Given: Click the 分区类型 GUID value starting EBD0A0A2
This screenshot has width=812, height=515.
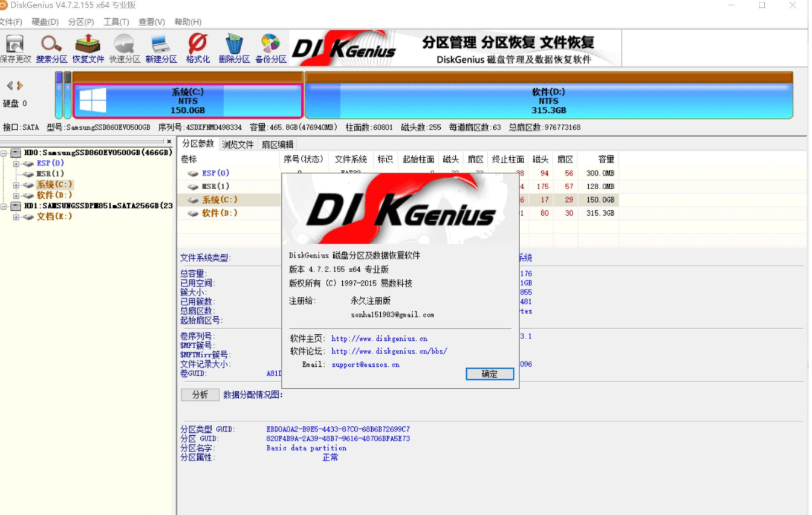Looking at the screenshot, I should point(338,430).
